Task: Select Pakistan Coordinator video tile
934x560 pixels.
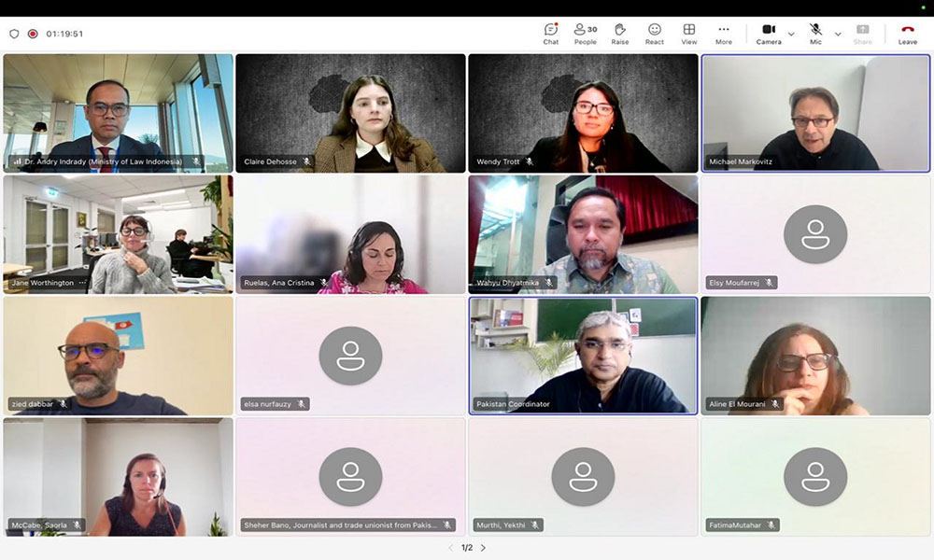Action: tap(583, 356)
